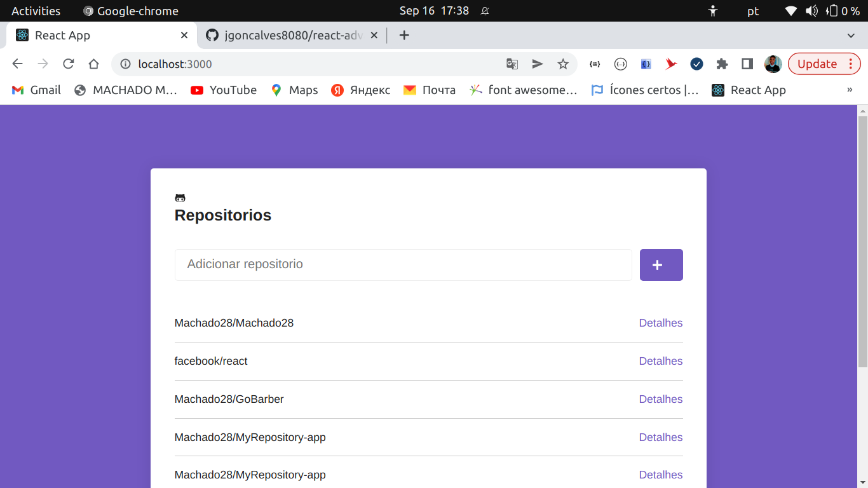This screenshot has height=488, width=868.
Task: Open Chrome's three-dot menu
Action: pos(850,64)
